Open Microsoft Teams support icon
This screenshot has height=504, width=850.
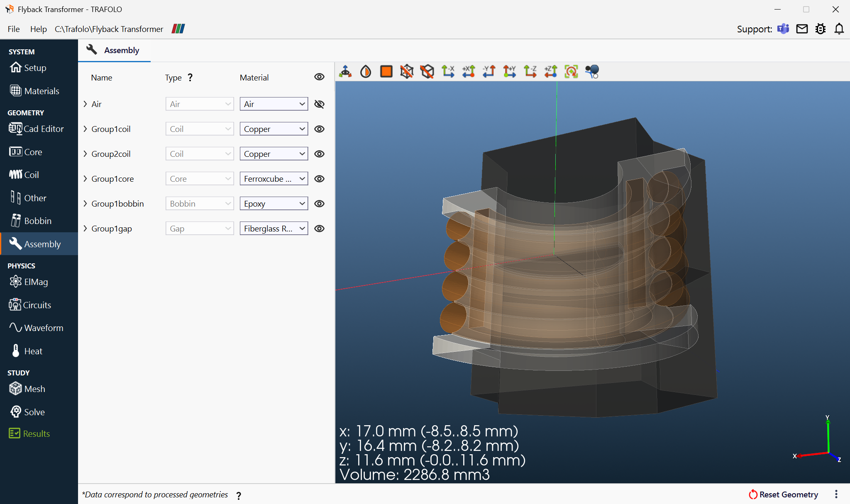(783, 29)
